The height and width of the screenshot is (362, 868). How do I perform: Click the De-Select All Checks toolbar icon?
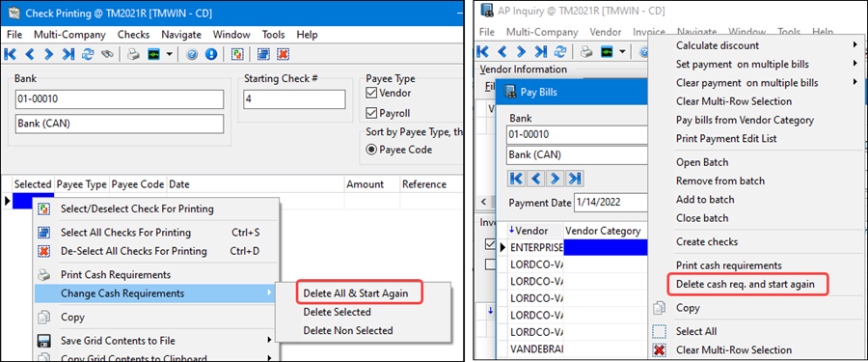[x=283, y=54]
